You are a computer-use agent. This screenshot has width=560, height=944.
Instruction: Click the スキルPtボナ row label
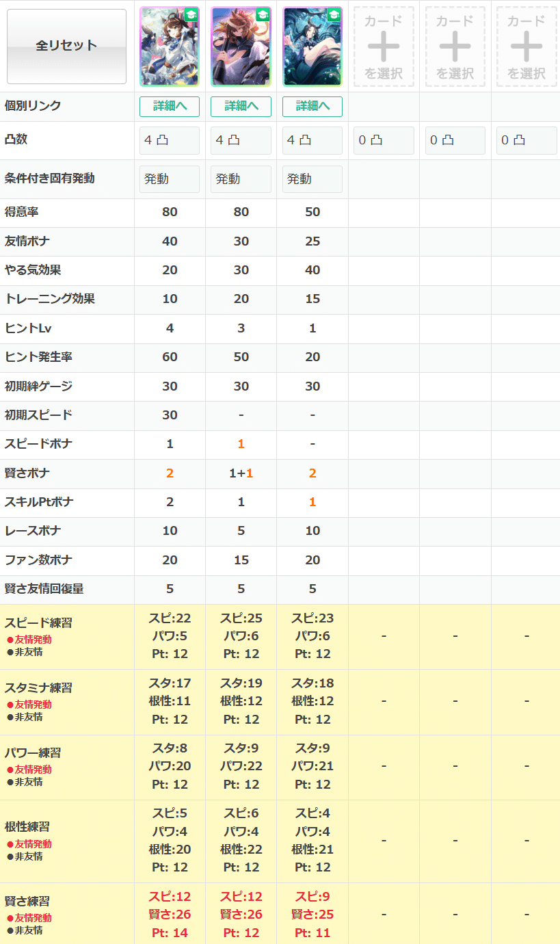pyautogui.click(x=39, y=502)
